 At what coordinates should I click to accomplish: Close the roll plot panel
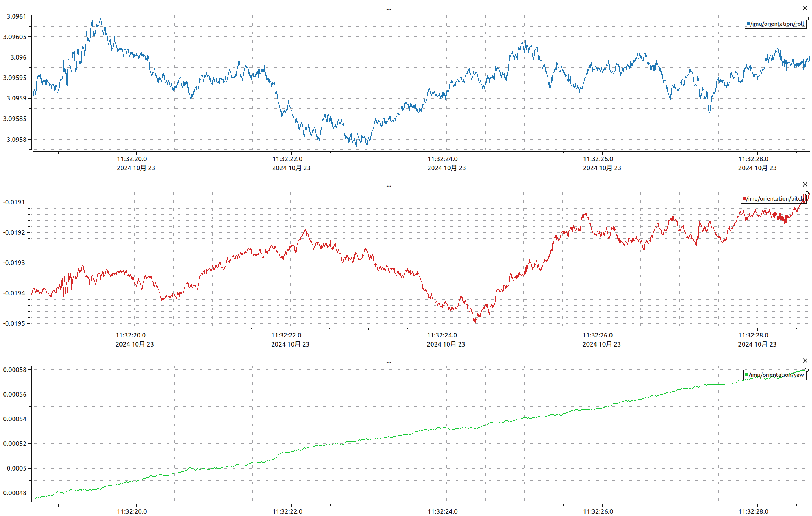point(805,8)
